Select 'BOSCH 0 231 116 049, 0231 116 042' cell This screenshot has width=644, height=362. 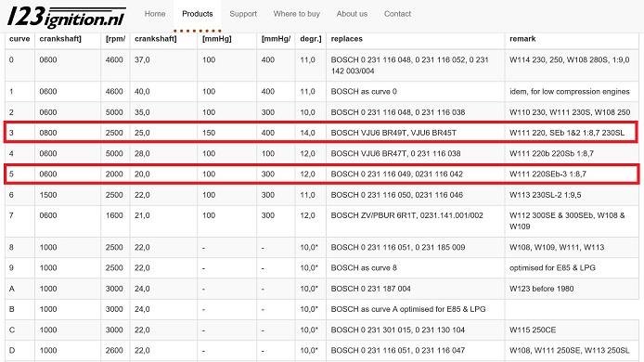[397, 174]
